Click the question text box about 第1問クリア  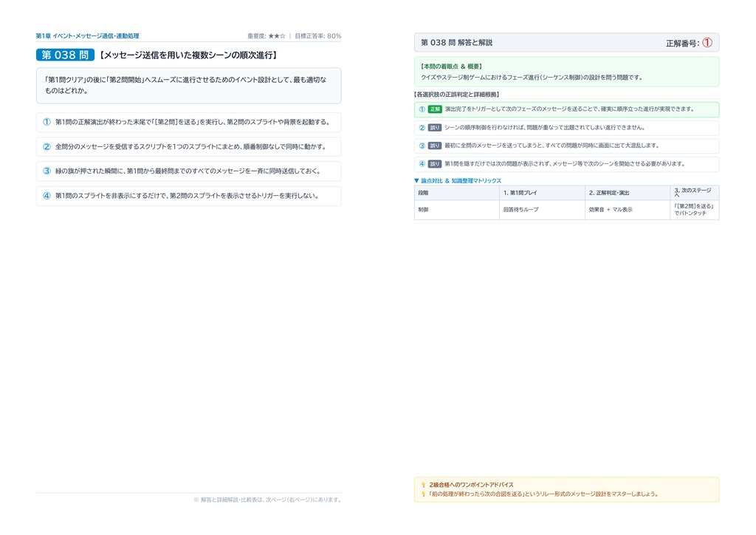188,86
